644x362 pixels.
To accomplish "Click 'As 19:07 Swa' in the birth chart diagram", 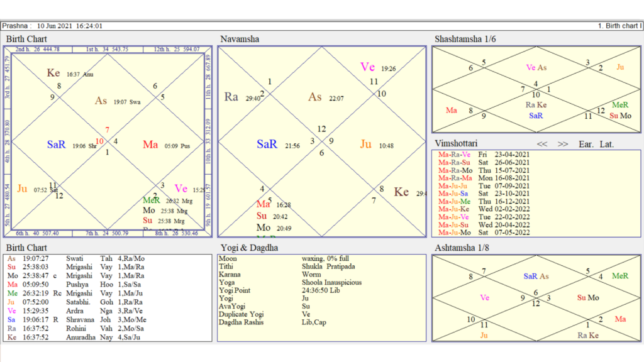I will (118, 101).
